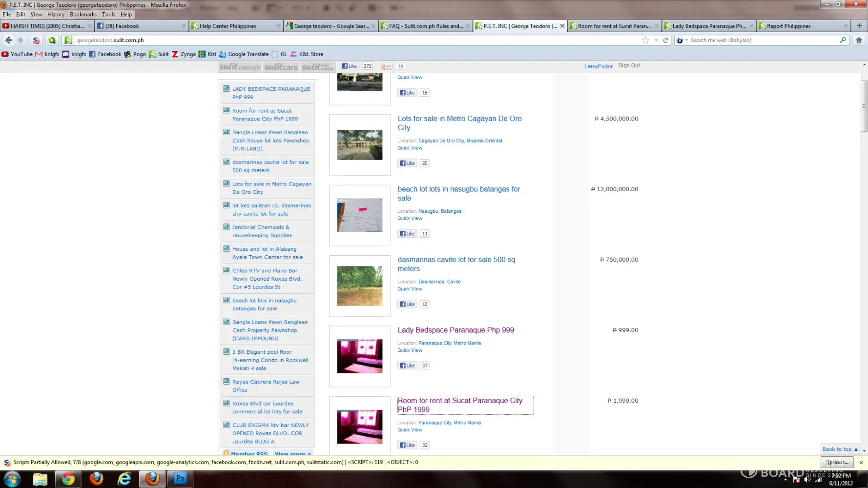Bookmark this page with the star icon
868x488 pixels.
click(645, 41)
